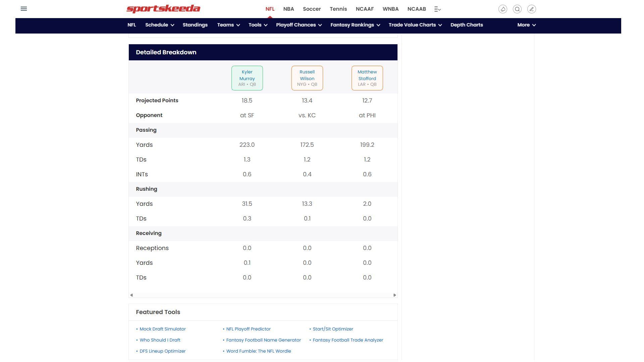Screen dimensions: 644x362
Task: Open the NCAAB section
Action: coord(417,9)
